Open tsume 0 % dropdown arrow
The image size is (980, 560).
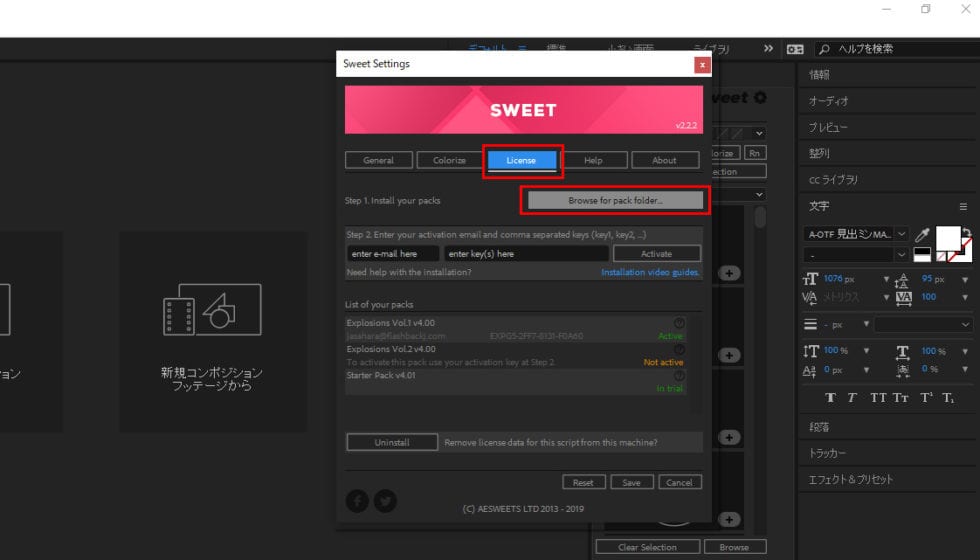(x=965, y=369)
